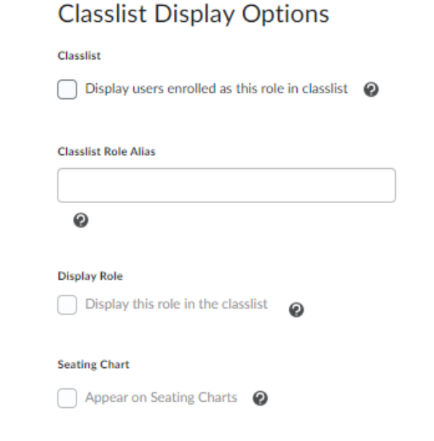Toggle Appear on Seating Charts checkbox
Image resolution: width=434 pixels, height=441 pixels.
(x=67, y=398)
